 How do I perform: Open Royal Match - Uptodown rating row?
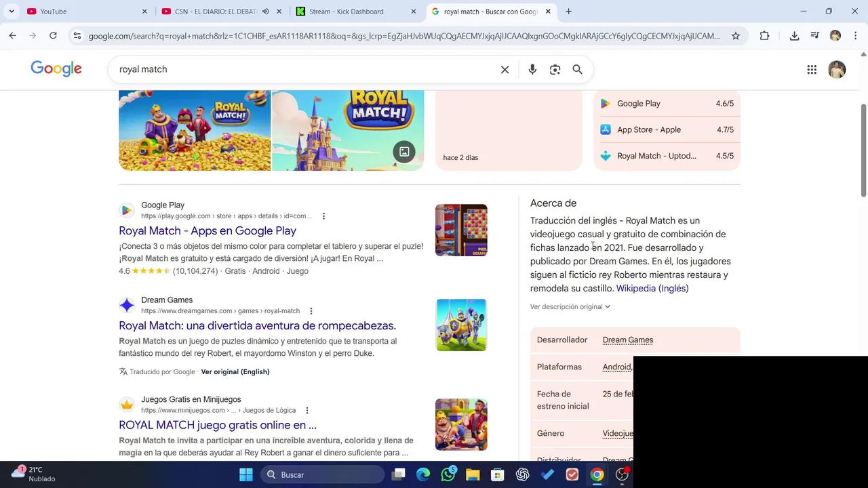(667, 156)
